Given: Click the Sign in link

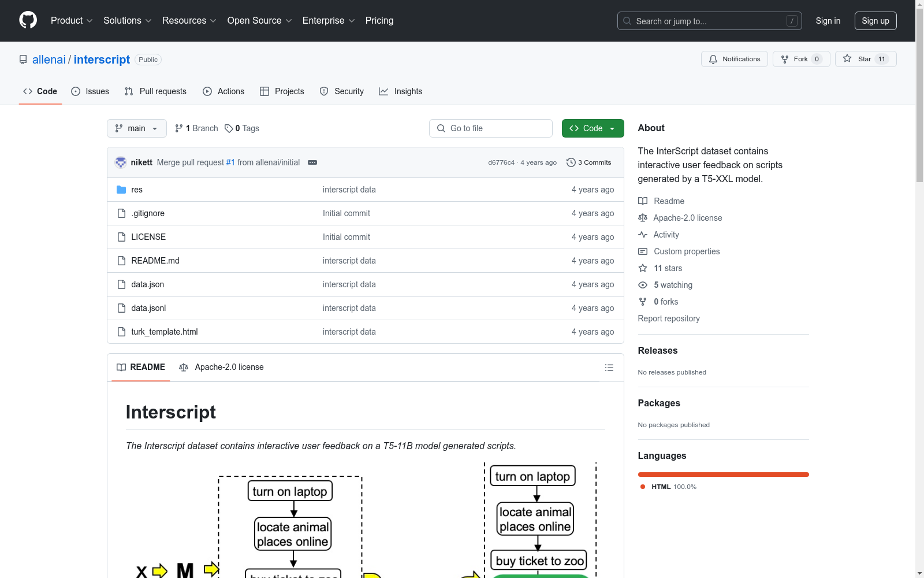Looking at the screenshot, I should (828, 21).
